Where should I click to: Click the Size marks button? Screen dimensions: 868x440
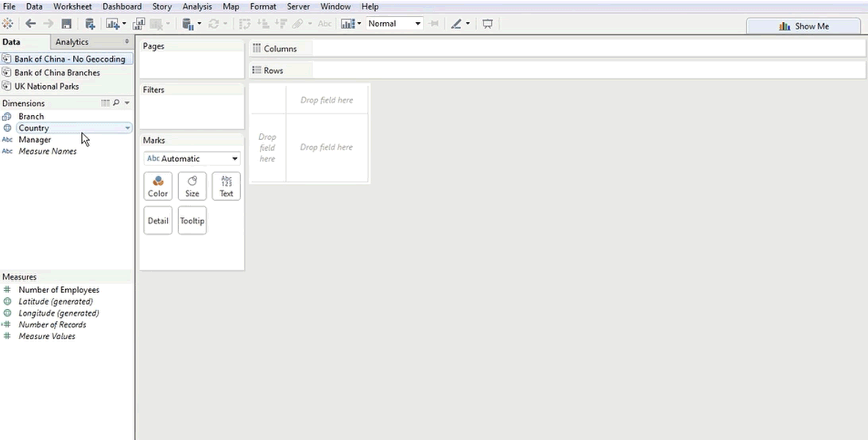click(192, 187)
